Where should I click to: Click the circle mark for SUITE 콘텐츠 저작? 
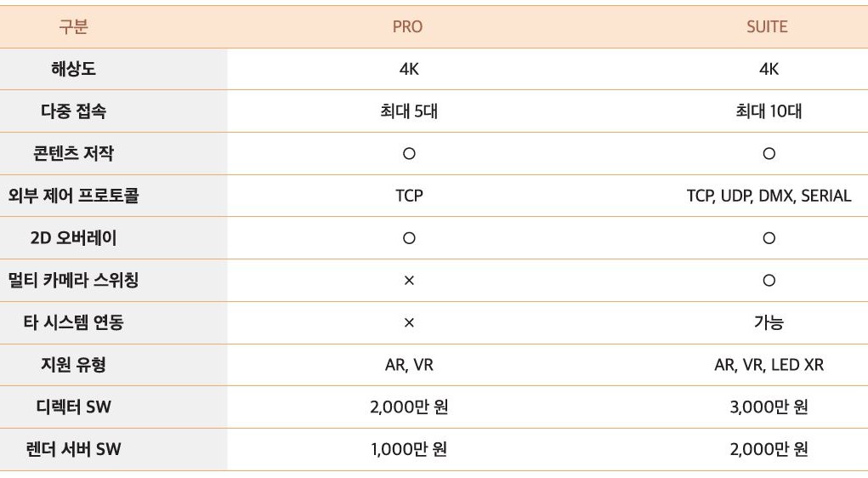coord(769,154)
